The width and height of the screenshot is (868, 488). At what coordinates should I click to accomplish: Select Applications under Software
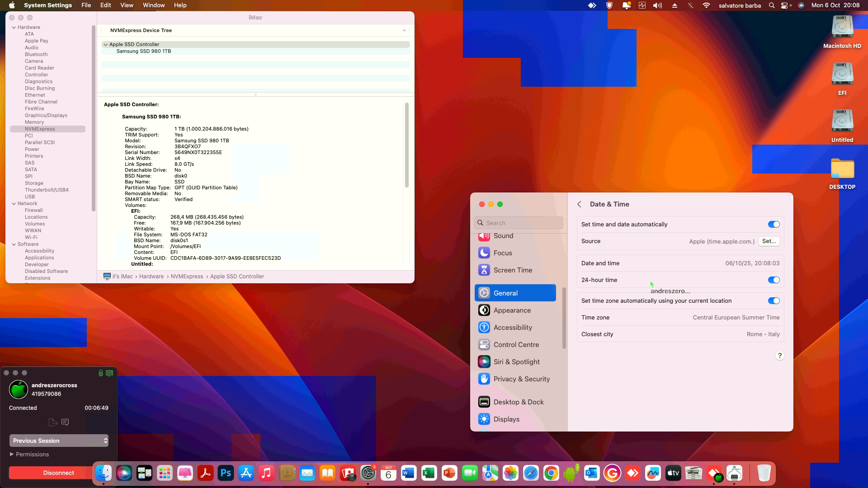pos(39,258)
